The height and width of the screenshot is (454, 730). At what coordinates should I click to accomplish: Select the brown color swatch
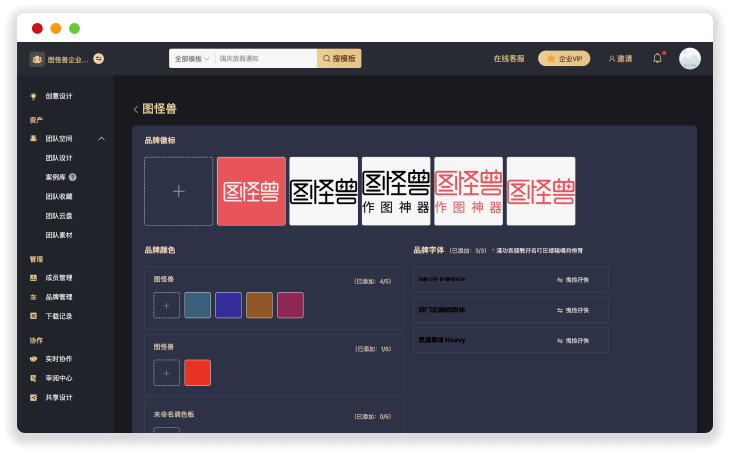coord(259,305)
